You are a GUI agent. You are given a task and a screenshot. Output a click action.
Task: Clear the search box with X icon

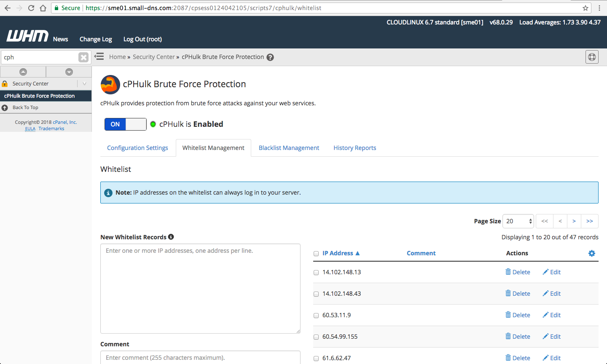click(83, 57)
